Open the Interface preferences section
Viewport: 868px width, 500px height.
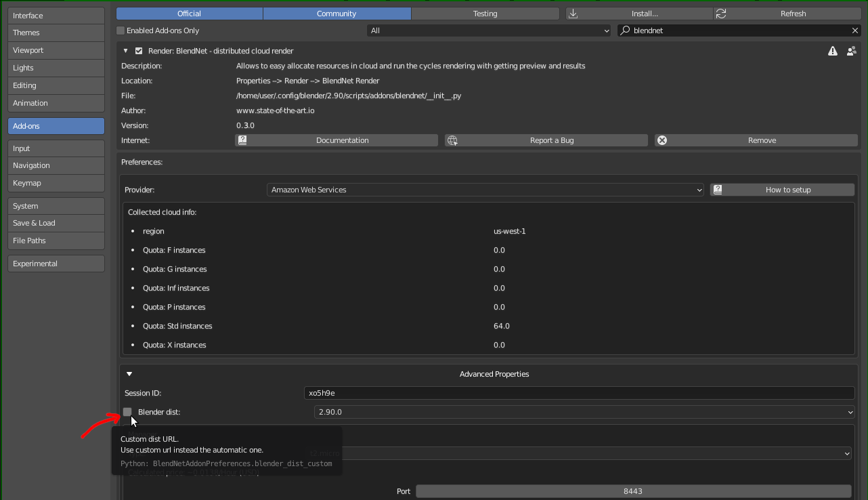[x=56, y=15]
